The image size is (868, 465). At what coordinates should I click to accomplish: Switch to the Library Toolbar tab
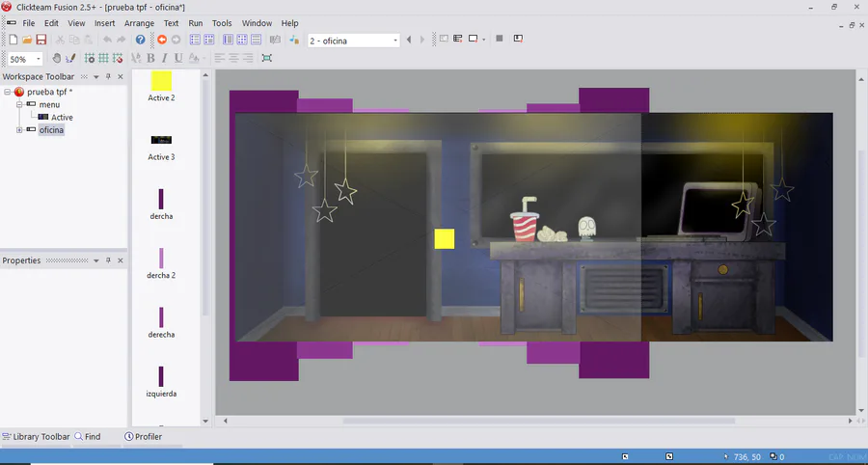[x=36, y=437]
